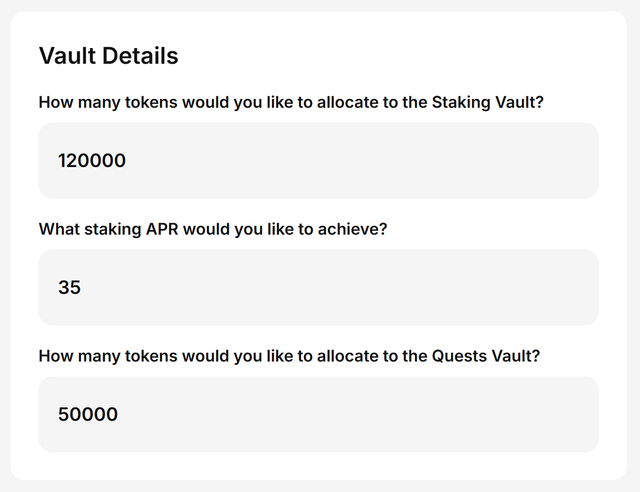Viewport: 640px width, 492px height.
Task: Focus the staking APR input field
Action: (x=318, y=287)
